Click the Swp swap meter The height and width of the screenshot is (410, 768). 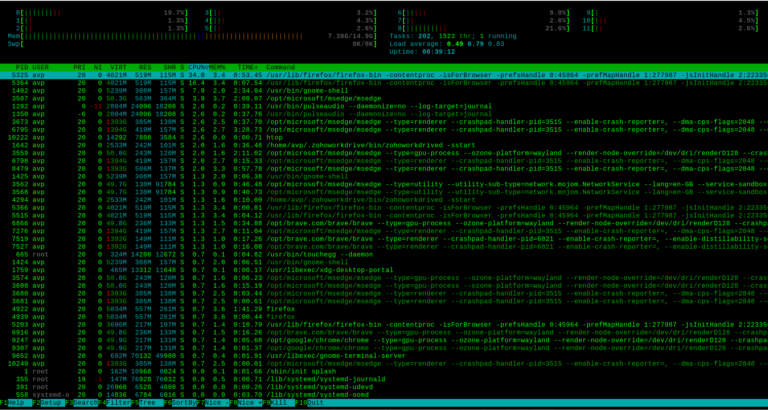click(193, 44)
